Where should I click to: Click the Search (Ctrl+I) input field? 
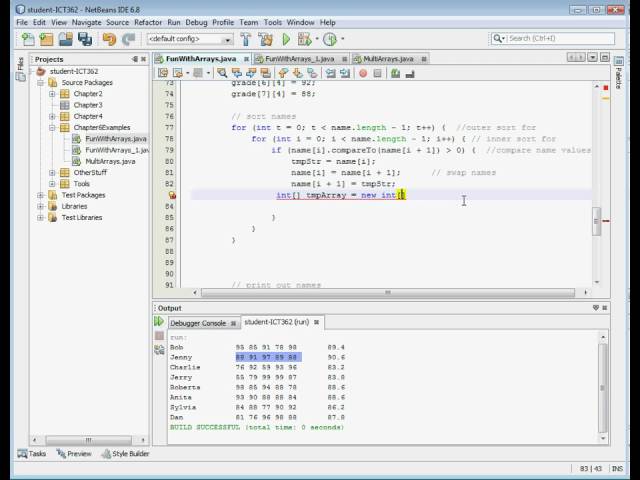(x=561, y=38)
